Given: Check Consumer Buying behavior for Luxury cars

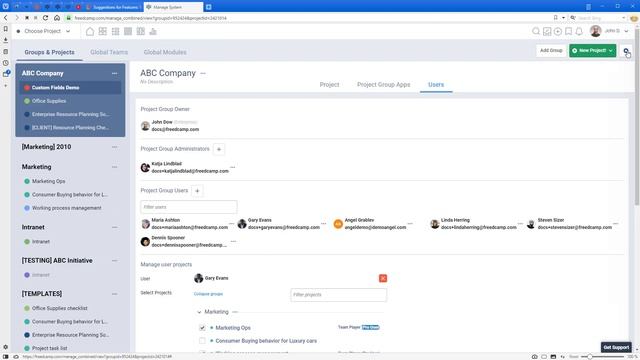Looking at the screenshot, I should click(x=202, y=341).
